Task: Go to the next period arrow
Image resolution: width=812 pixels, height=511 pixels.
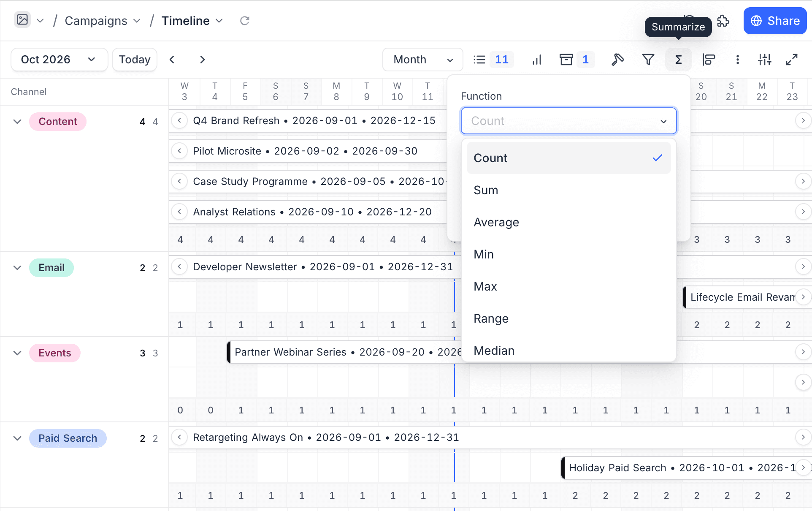Action: pos(202,60)
